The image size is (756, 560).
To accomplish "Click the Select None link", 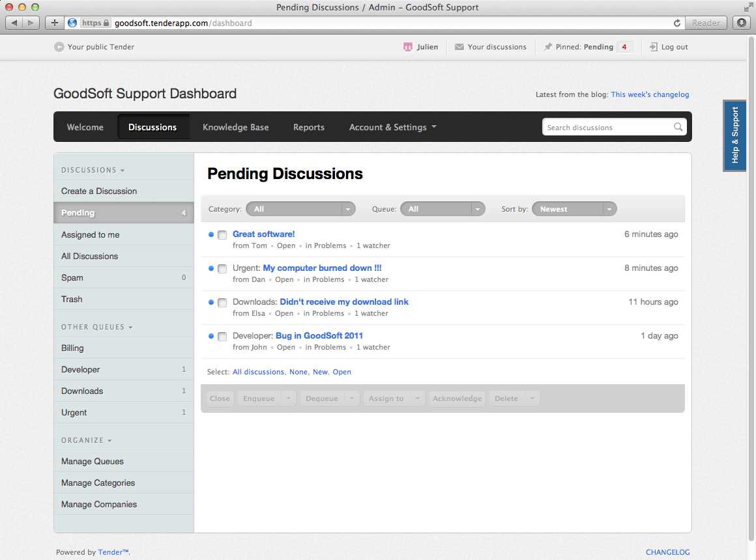I will pyautogui.click(x=298, y=372).
